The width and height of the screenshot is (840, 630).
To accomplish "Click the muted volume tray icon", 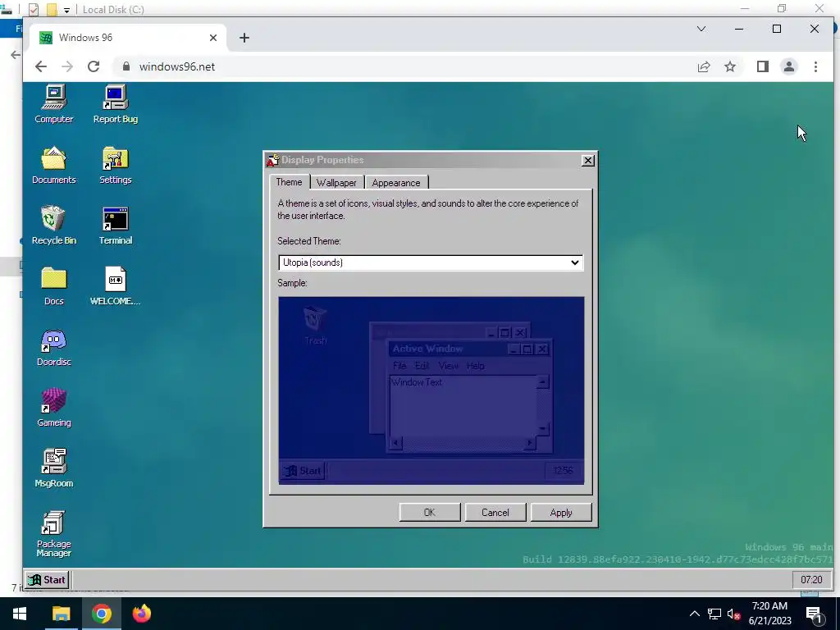I will [734, 614].
